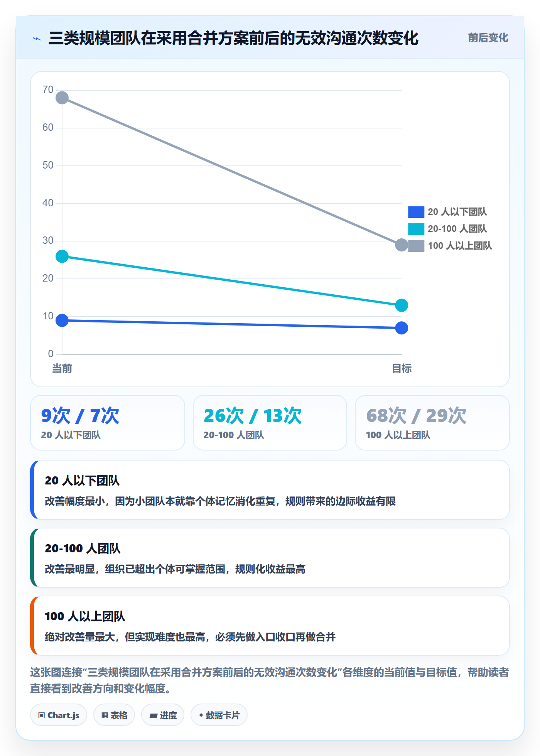Click the 9次 / 7次 stat value
The image size is (540, 756).
(80, 416)
